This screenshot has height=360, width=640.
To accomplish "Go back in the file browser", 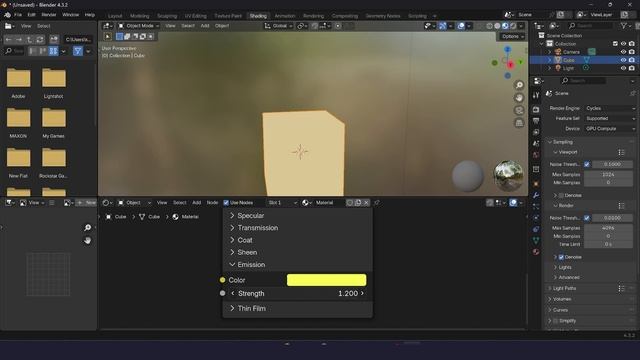I will (x=8, y=40).
